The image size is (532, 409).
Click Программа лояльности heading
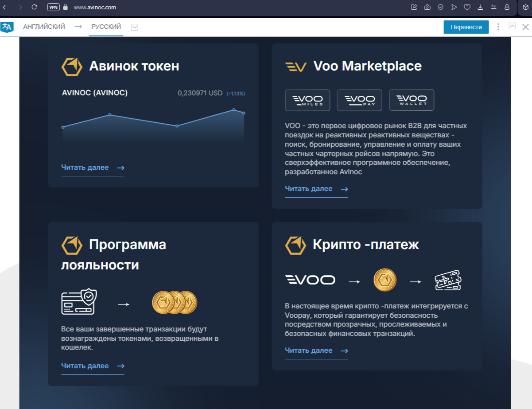(x=114, y=255)
